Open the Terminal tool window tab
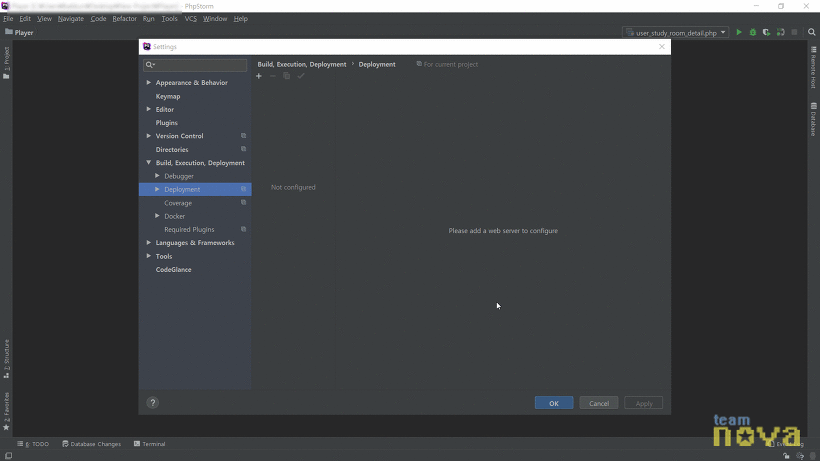Viewport: 820px width, 461px height. [150, 444]
